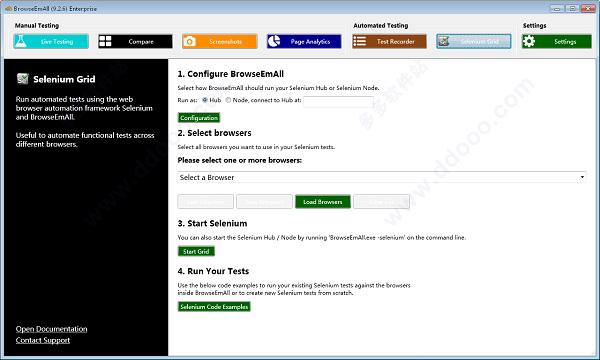Switch to Page Analytics label
The height and width of the screenshot is (360, 600).
pyautogui.click(x=310, y=41)
